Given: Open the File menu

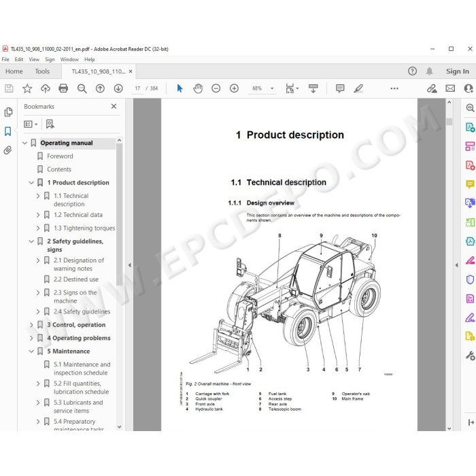Looking at the screenshot, I should [x=5, y=59].
